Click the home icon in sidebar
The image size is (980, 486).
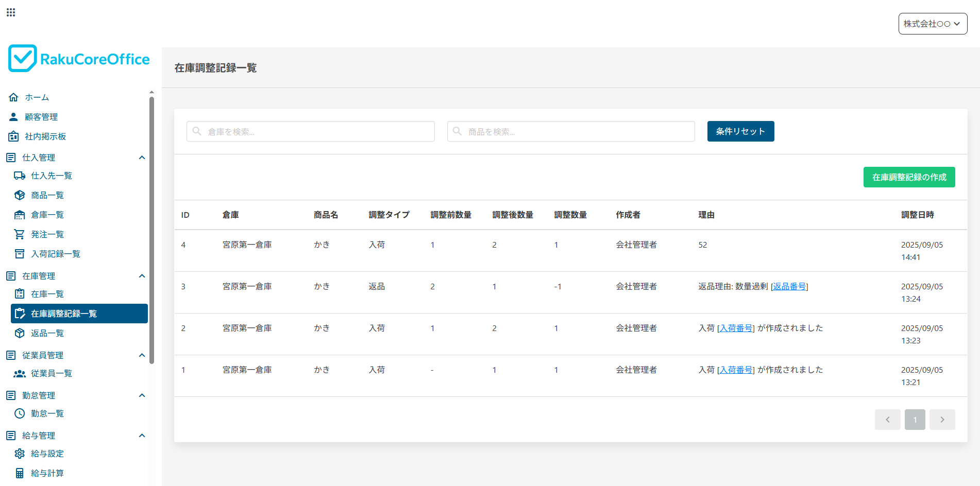[x=13, y=97]
